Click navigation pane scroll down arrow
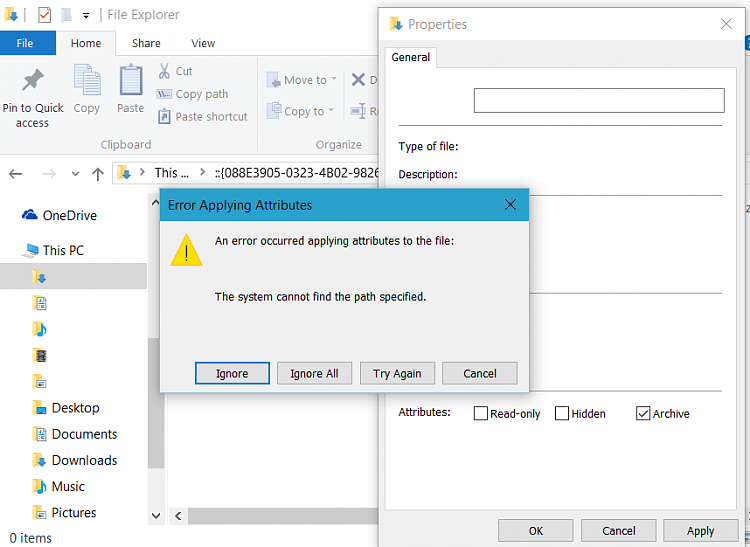This screenshot has height=547, width=750. 156,515
